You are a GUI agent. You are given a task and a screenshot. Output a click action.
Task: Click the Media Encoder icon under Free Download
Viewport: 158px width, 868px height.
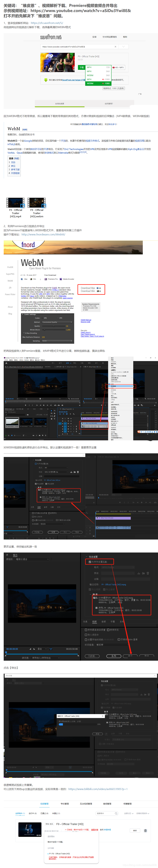[61, 279]
